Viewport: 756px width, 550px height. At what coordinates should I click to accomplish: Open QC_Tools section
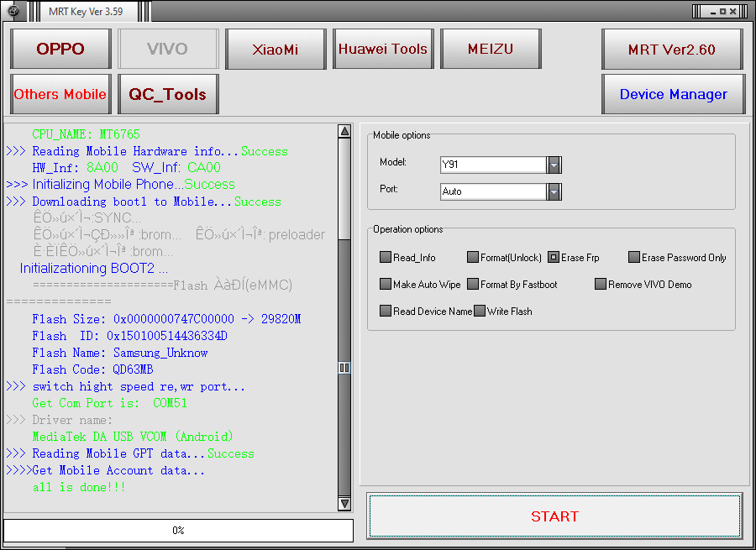[x=168, y=94]
